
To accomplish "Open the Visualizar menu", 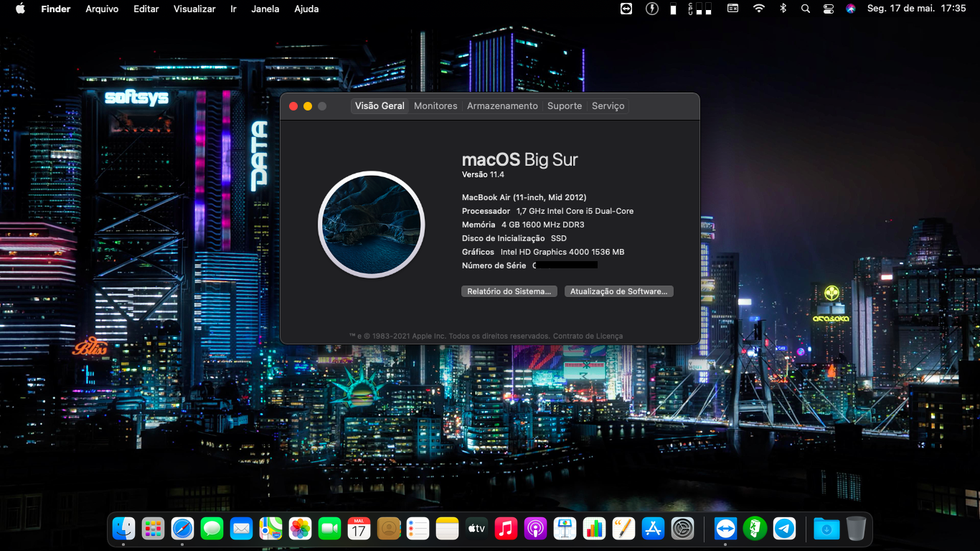I will tap(194, 9).
